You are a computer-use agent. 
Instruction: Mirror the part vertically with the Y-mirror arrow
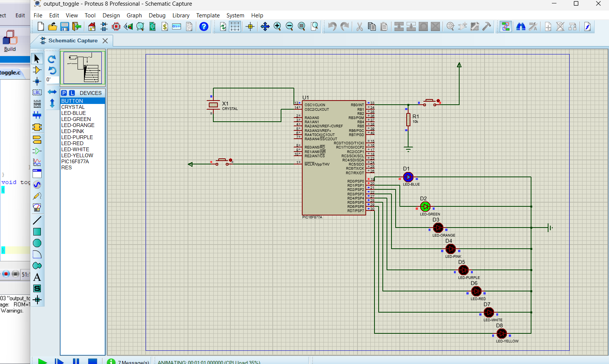[x=52, y=103]
